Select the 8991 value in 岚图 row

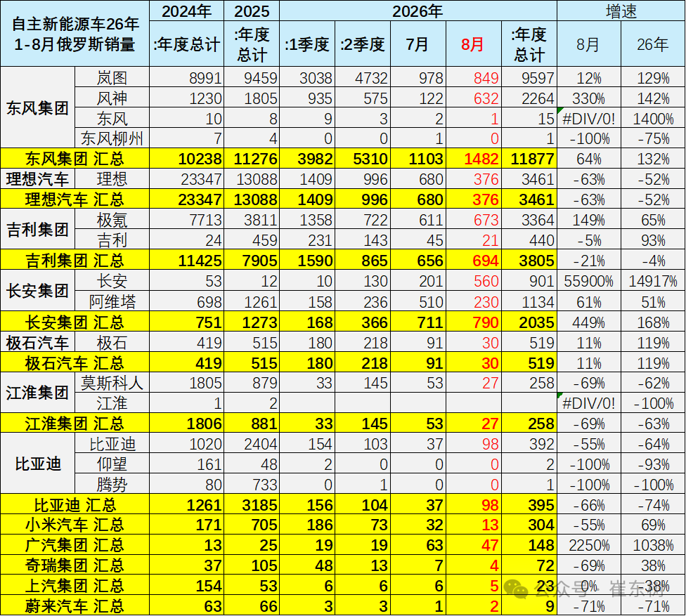point(187,78)
